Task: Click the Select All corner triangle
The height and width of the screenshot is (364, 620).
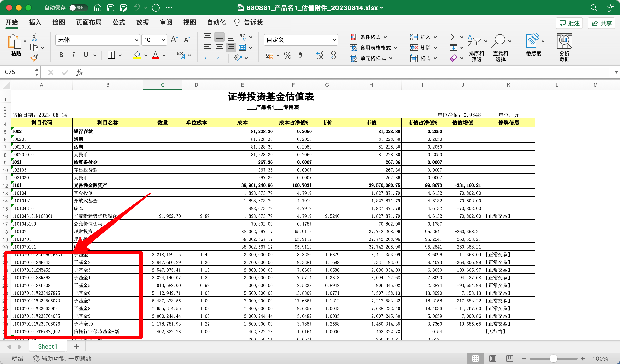Action: (6, 85)
